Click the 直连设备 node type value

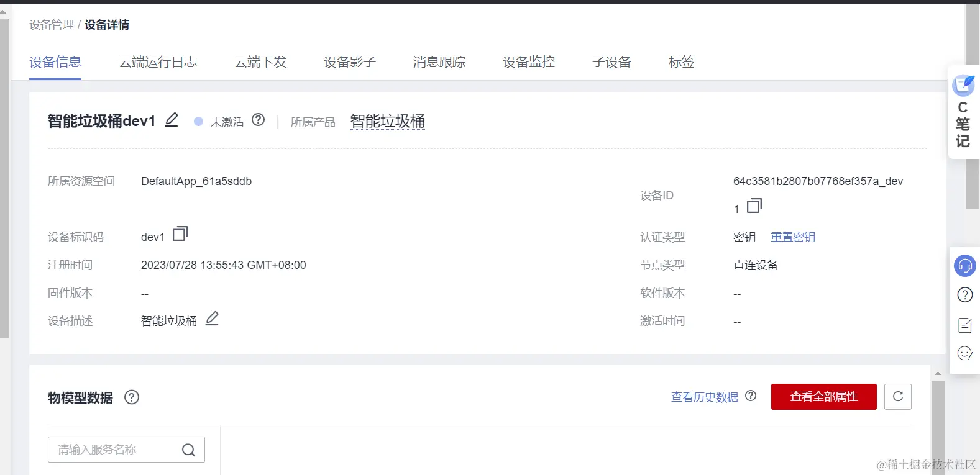coord(756,265)
